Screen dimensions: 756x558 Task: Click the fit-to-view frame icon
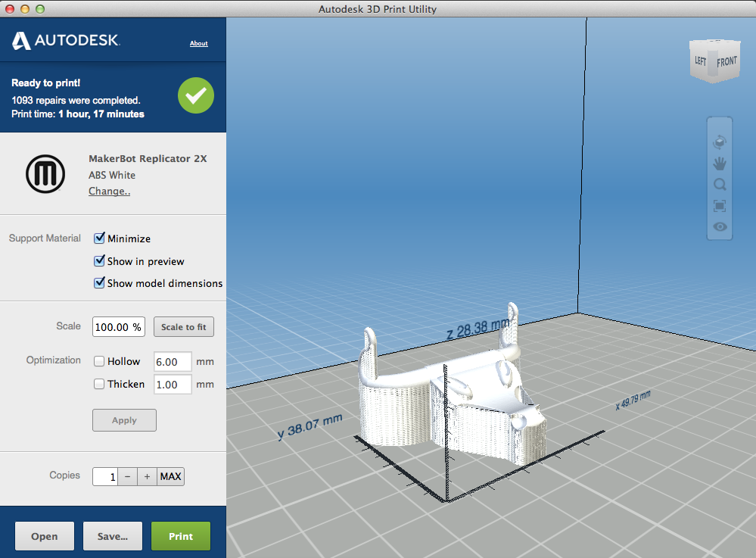(719, 205)
